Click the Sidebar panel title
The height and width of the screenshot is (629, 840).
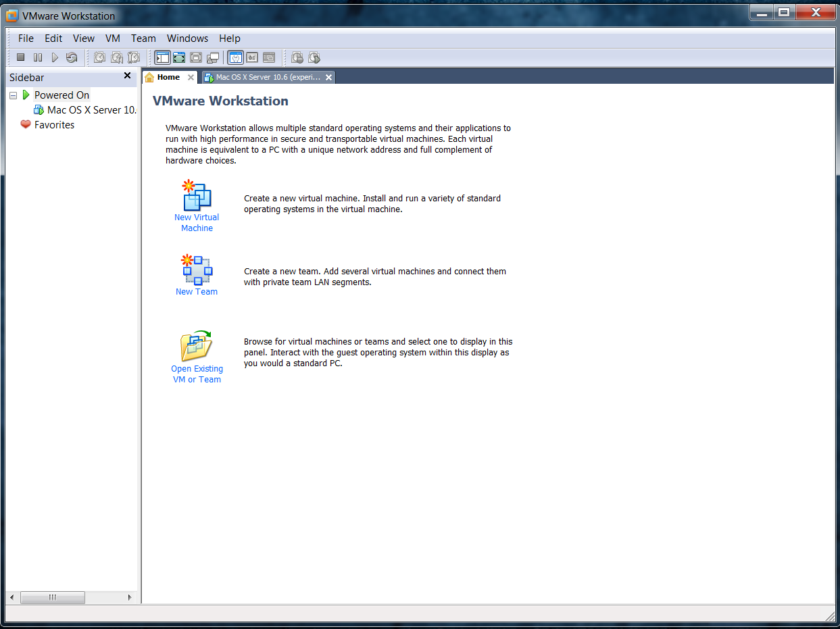(x=27, y=78)
